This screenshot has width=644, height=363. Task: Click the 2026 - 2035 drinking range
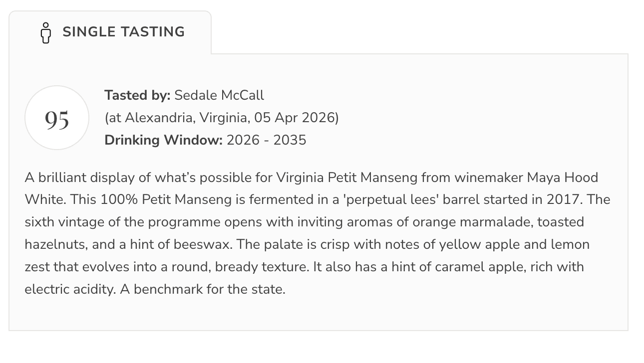click(x=266, y=140)
